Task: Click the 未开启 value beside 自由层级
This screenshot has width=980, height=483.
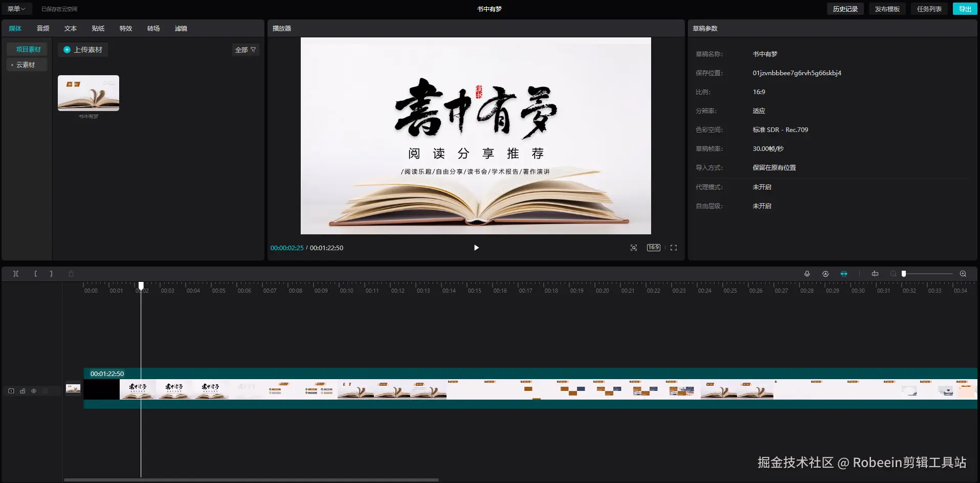Action: tap(762, 206)
